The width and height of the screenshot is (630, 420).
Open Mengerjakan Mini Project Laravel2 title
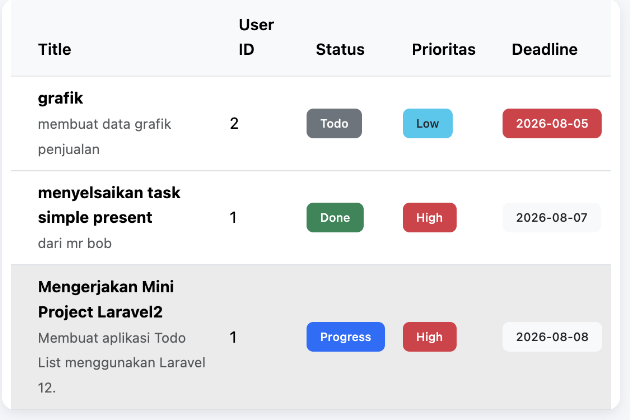point(106,299)
